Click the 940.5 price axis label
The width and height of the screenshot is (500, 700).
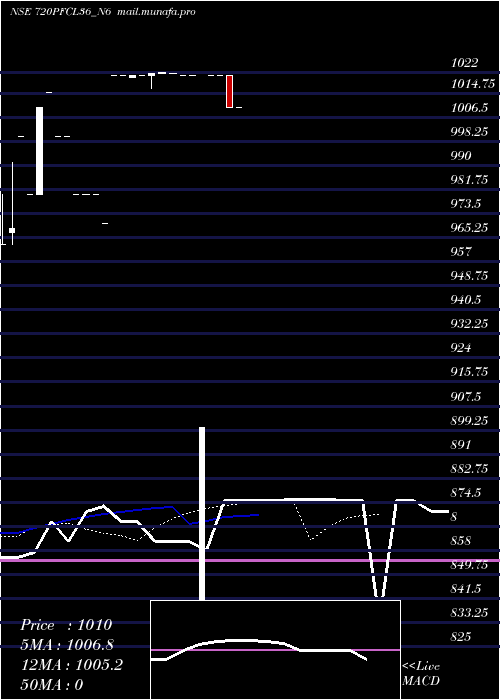[x=466, y=300]
